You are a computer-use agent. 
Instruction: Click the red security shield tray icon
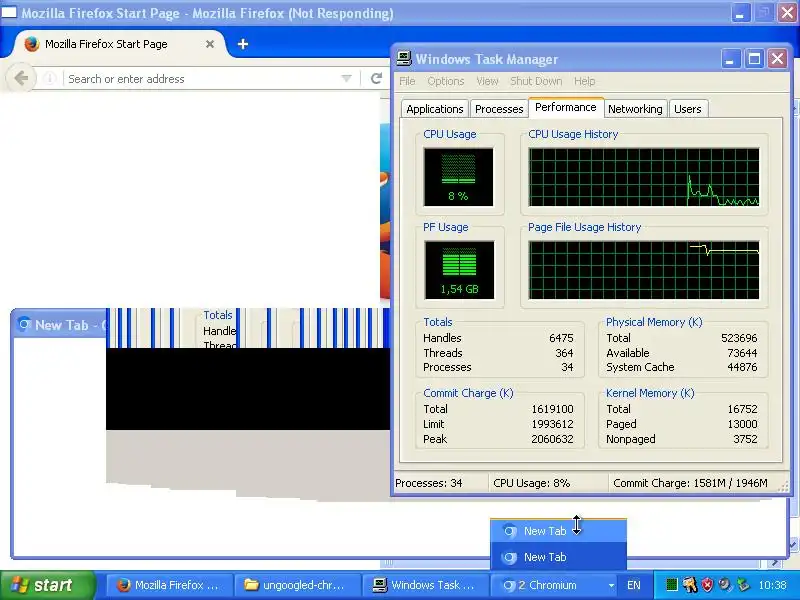tap(707, 585)
